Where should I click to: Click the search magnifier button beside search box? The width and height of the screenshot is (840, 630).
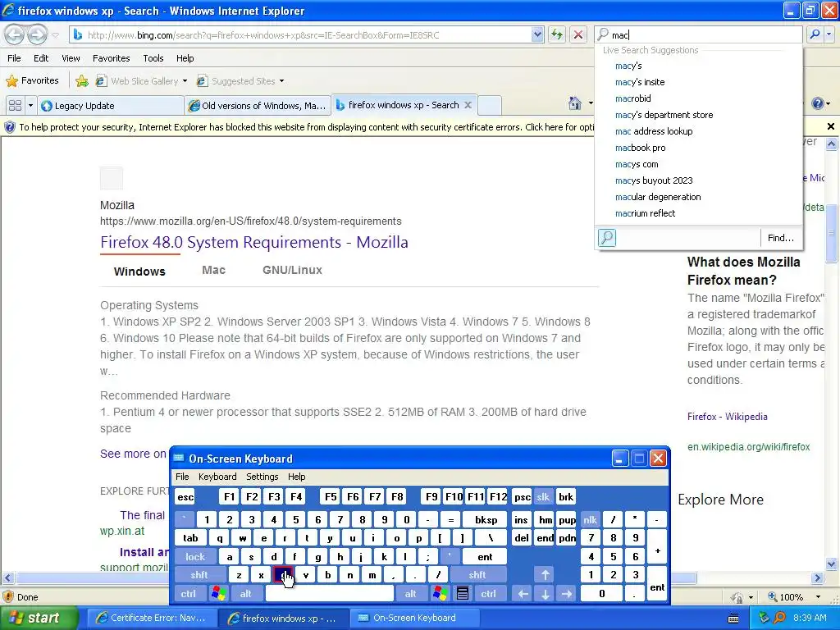point(815,34)
